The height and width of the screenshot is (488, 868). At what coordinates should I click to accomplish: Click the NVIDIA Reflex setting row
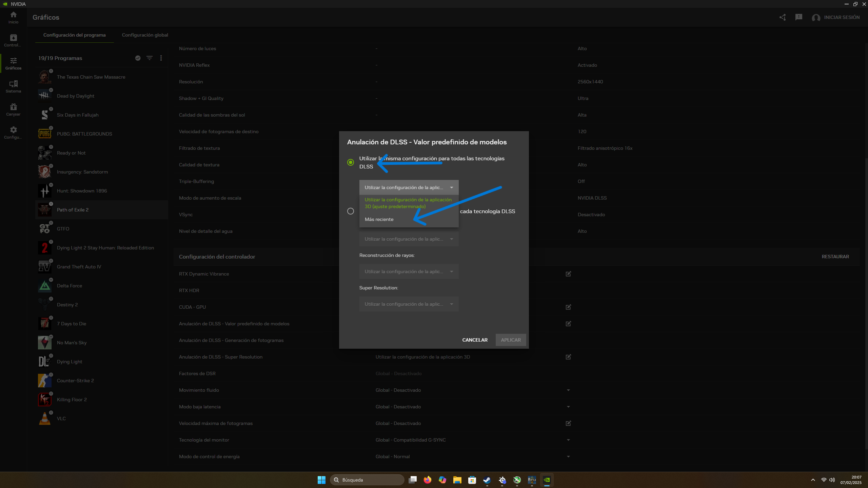517,65
